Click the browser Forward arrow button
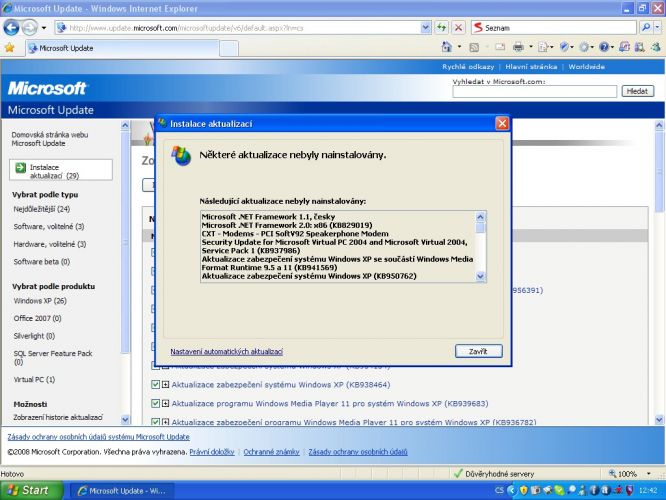 29,28
